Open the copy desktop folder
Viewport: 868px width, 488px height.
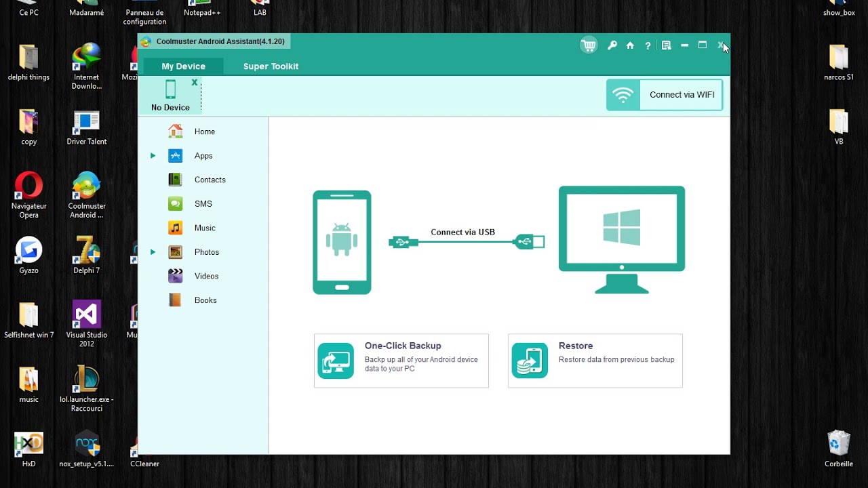tap(28, 127)
